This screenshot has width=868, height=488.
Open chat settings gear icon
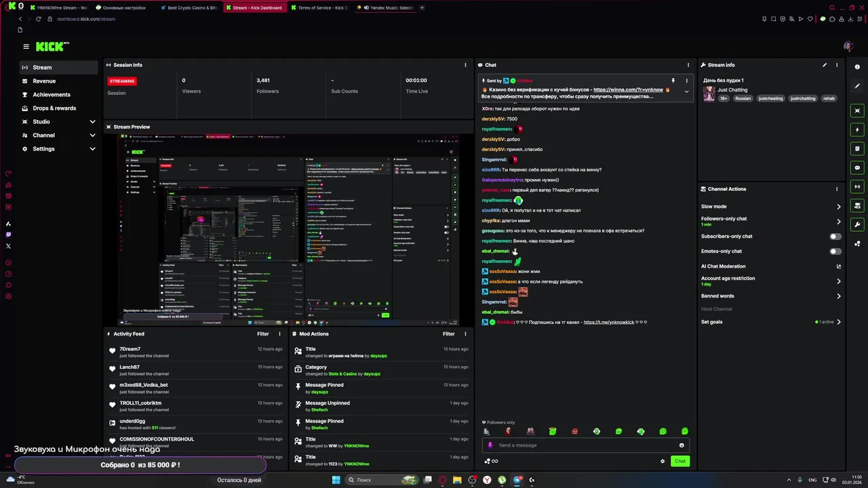[663, 461]
